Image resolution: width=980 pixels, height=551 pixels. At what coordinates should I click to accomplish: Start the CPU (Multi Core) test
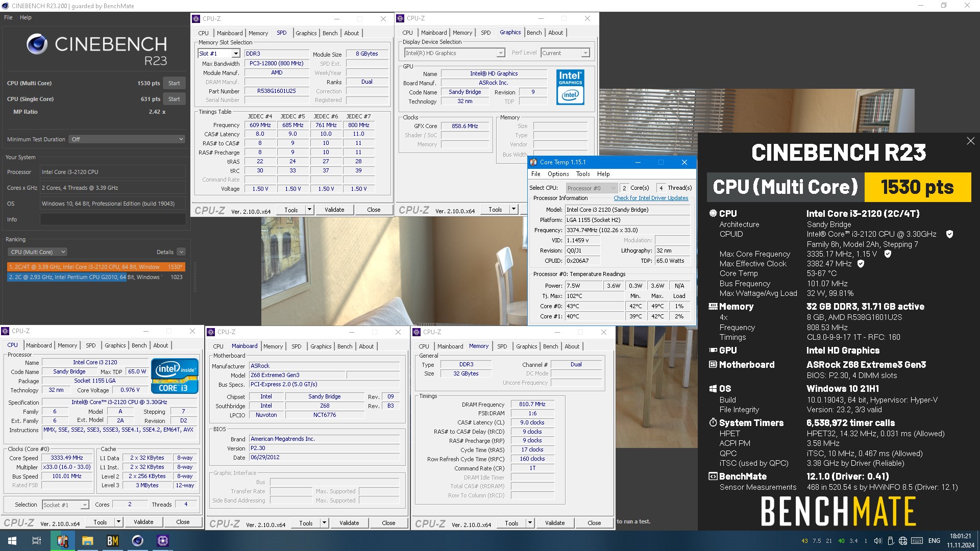coord(174,83)
